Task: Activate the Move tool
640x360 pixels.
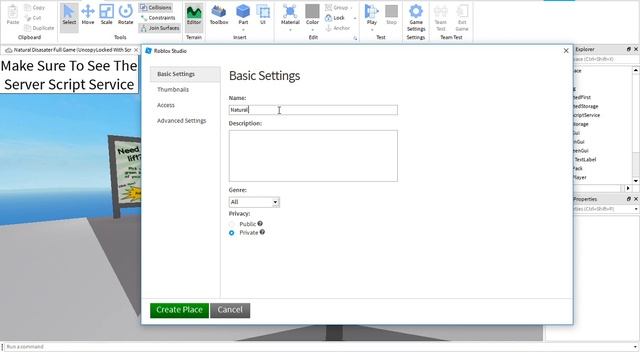Action: tap(88, 15)
